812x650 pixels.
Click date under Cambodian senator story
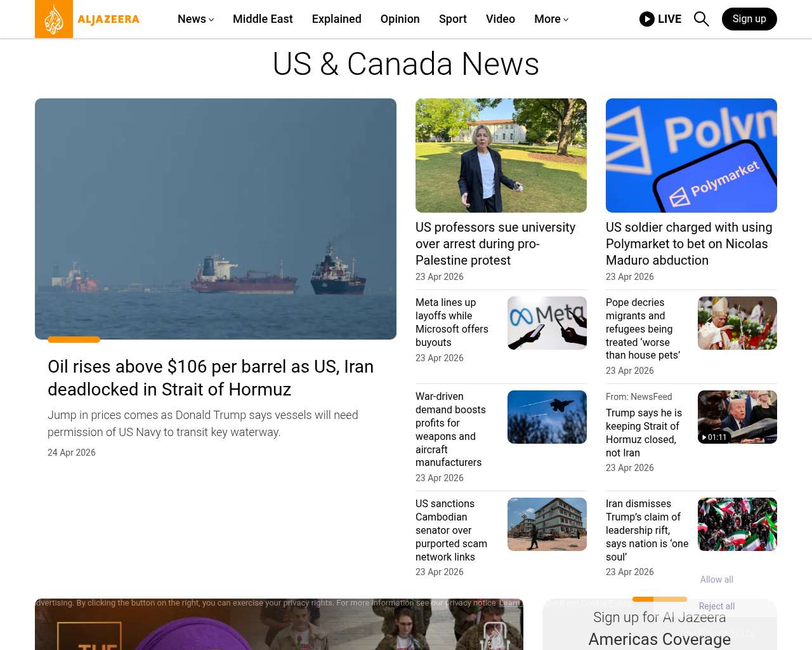(440, 572)
